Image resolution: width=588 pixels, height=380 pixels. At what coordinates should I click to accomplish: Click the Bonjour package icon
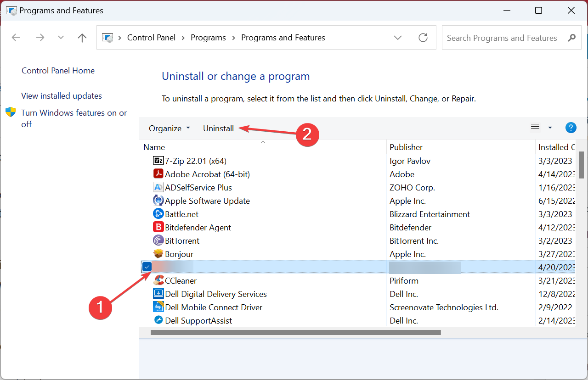158,254
